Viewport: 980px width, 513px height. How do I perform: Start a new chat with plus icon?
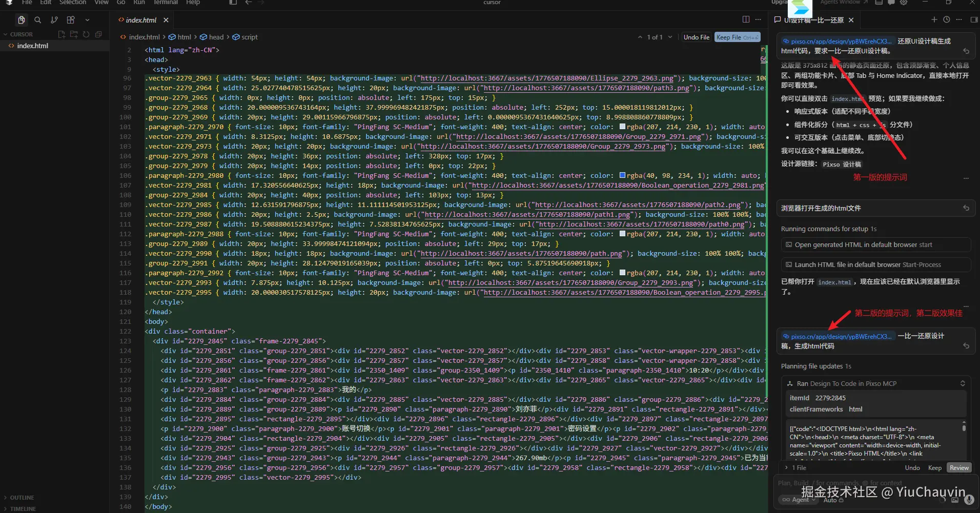click(x=934, y=19)
